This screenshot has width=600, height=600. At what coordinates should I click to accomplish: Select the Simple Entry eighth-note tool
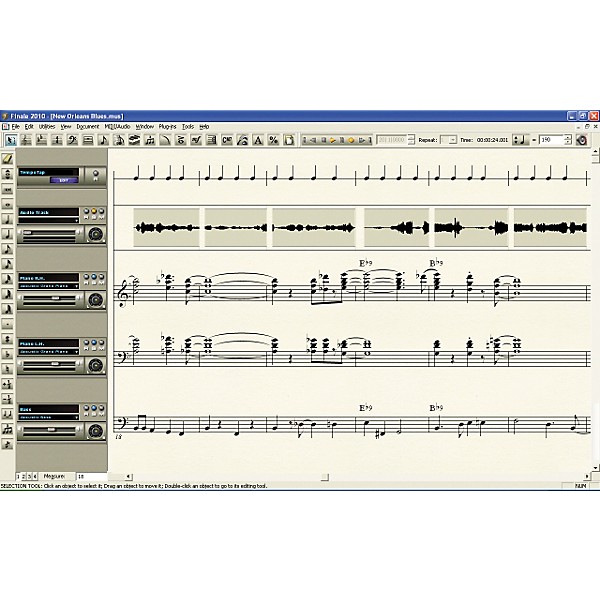104,140
